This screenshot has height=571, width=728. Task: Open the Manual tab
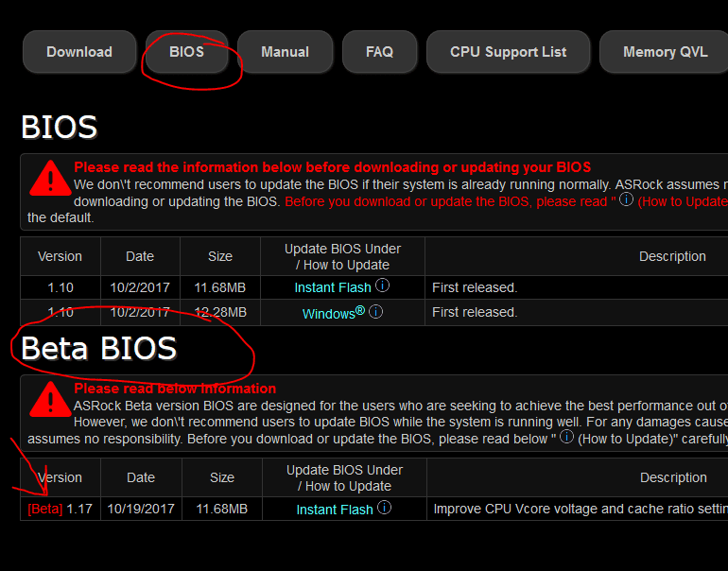[286, 52]
